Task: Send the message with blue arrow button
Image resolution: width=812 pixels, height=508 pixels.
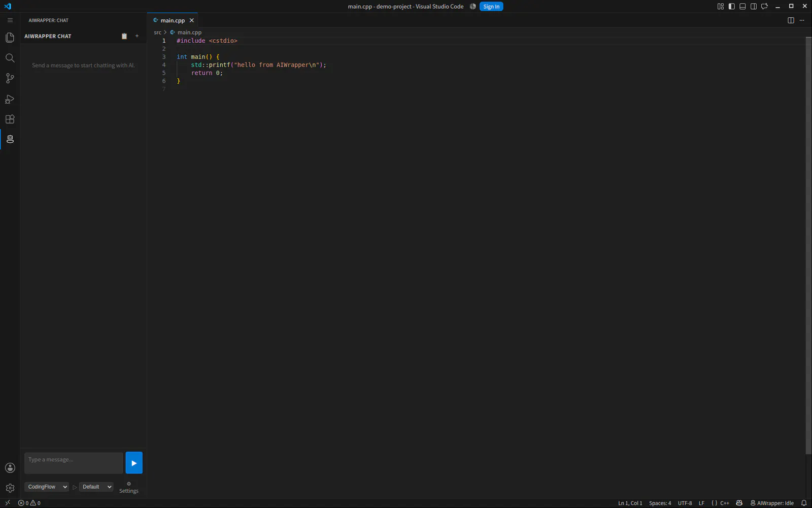Action: [x=134, y=463]
